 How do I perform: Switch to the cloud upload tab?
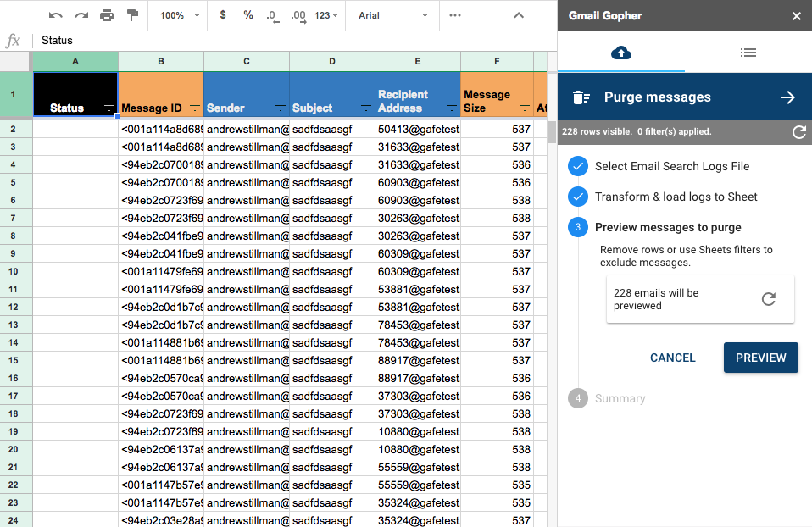click(x=621, y=53)
